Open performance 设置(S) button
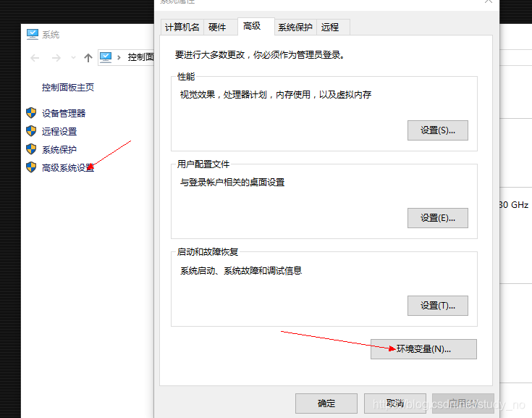This screenshot has height=418, width=532. [x=438, y=130]
